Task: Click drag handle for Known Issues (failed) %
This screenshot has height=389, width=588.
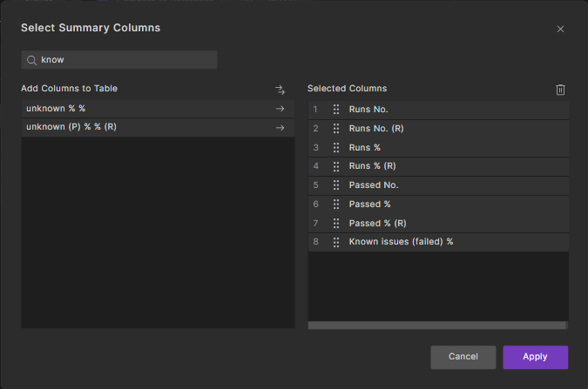Action: click(336, 242)
